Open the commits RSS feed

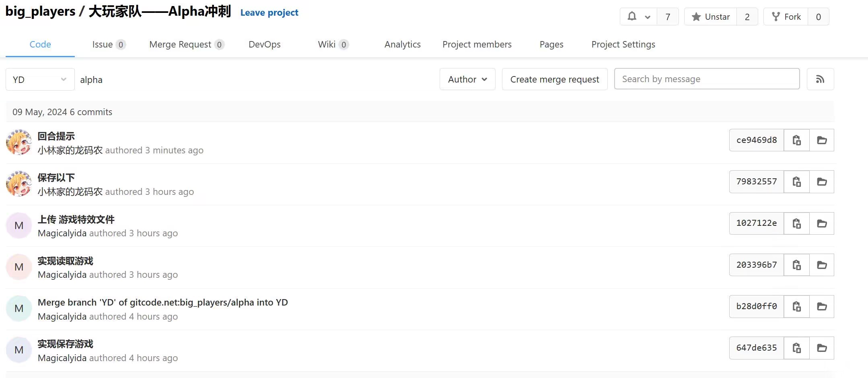(820, 79)
